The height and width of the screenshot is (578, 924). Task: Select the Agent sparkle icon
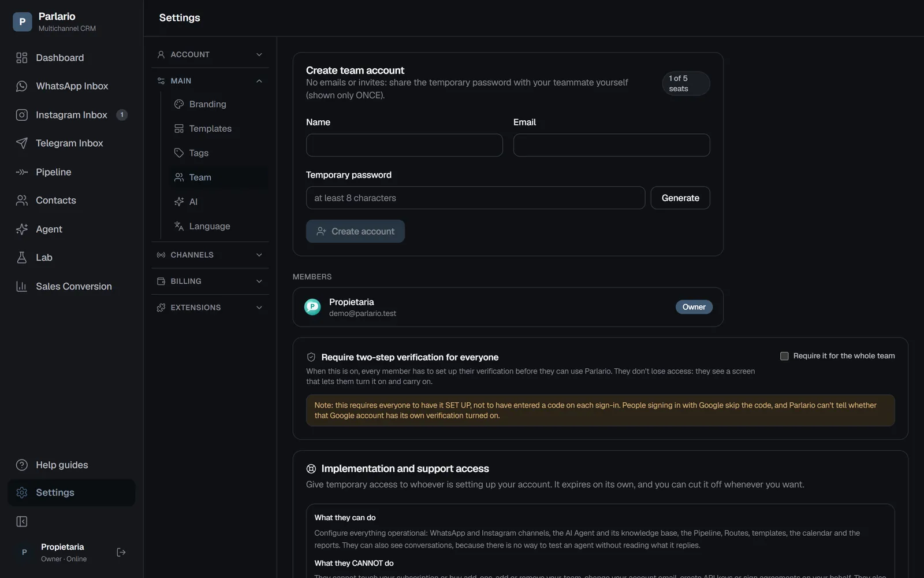coord(22,229)
